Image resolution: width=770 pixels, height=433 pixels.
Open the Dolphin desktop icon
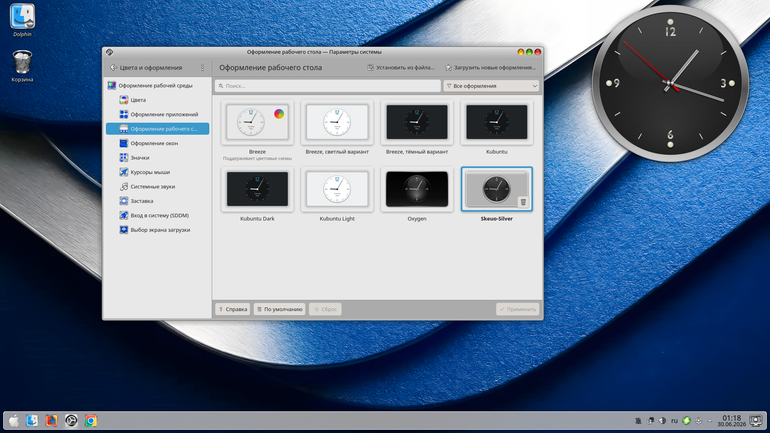[22, 20]
